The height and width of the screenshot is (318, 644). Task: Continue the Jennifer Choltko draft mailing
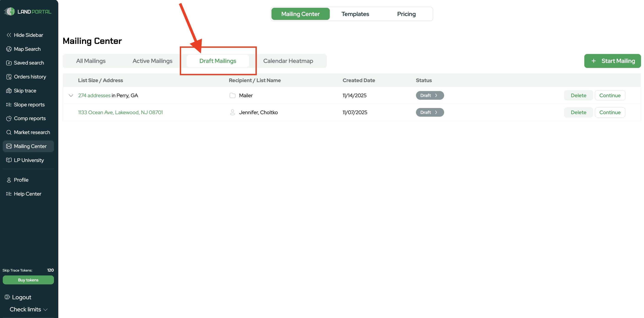[609, 112]
